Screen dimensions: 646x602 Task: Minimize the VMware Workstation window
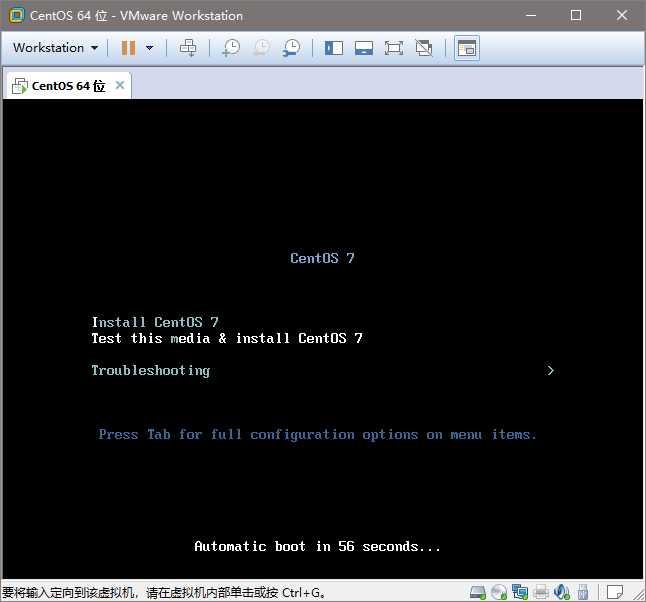pyautogui.click(x=531, y=15)
